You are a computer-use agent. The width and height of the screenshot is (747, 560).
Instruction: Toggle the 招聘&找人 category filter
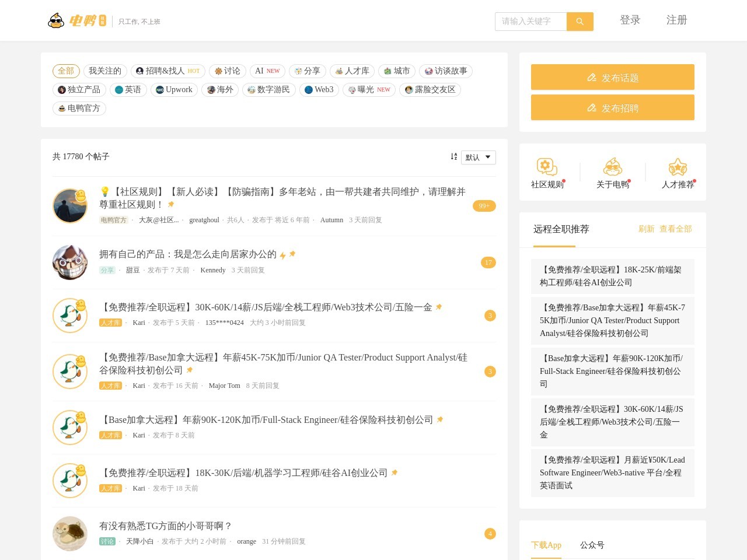(x=167, y=71)
